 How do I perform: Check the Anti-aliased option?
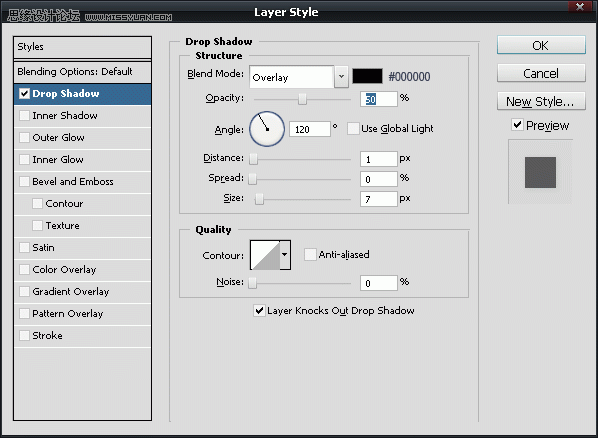tap(310, 254)
